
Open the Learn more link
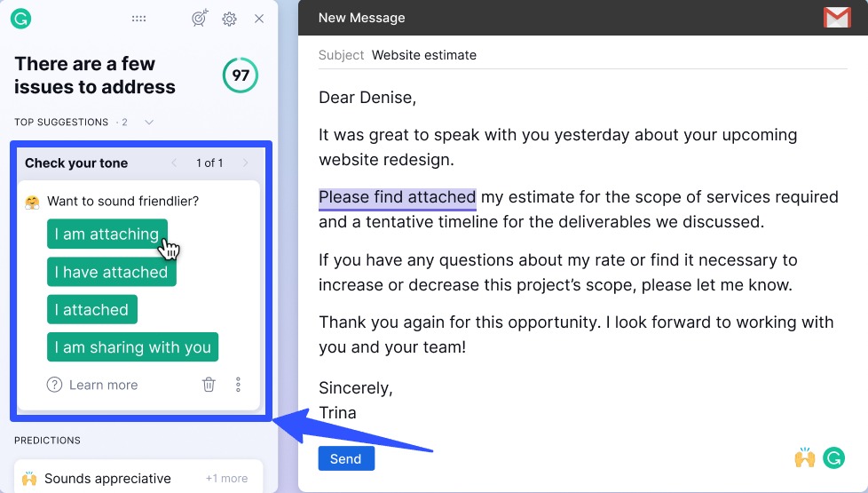tap(103, 385)
